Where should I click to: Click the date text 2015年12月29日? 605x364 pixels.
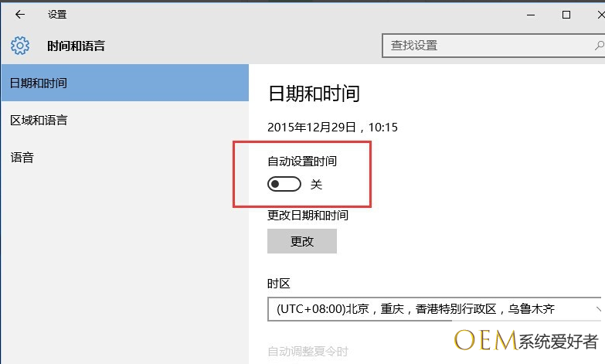[x=312, y=127]
